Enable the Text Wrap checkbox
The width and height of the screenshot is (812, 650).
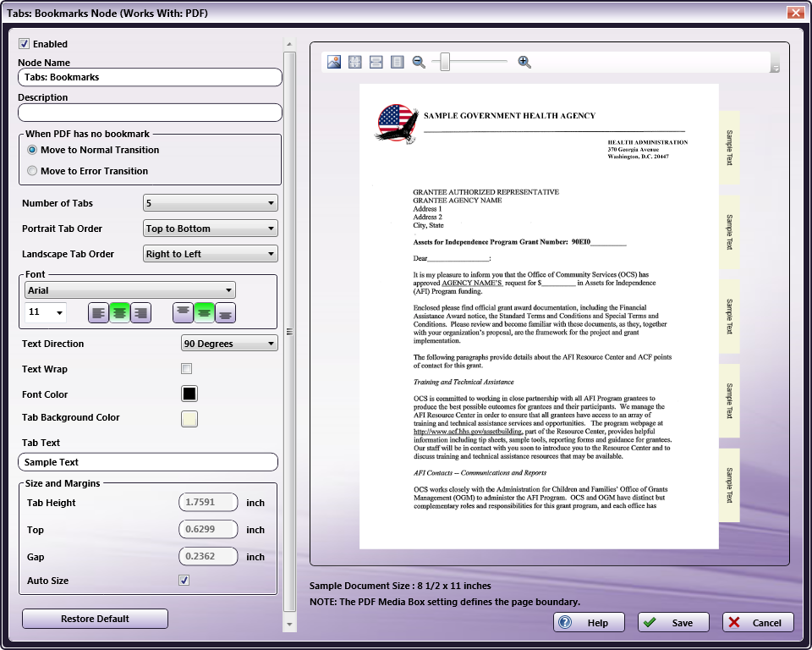click(186, 368)
